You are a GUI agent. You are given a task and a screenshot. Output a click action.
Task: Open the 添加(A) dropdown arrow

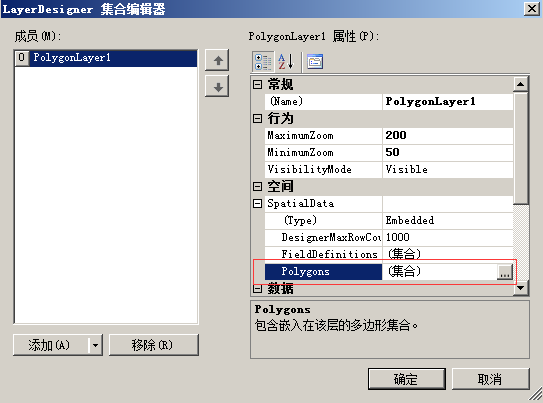click(x=95, y=345)
